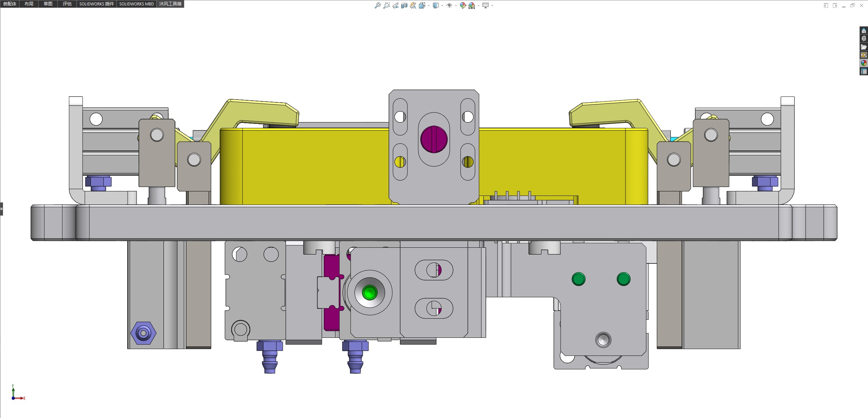Click the View Orientation cube icon
Screen dimensions: 868x418
click(x=422, y=5)
